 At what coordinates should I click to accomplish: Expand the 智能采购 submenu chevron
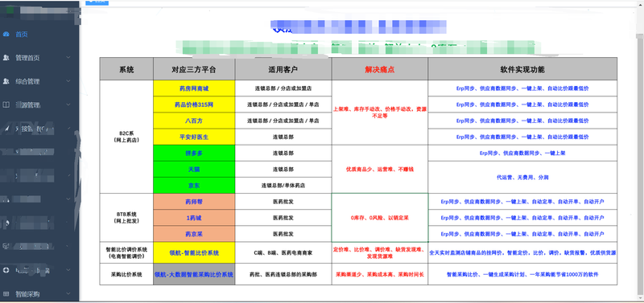[68, 294]
